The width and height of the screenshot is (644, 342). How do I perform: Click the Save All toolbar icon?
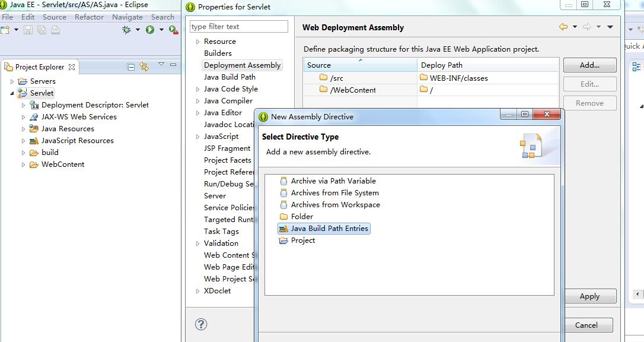[x=42, y=30]
